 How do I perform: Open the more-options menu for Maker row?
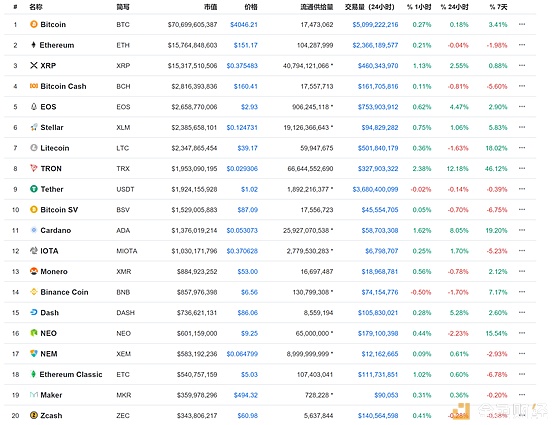(522, 394)
